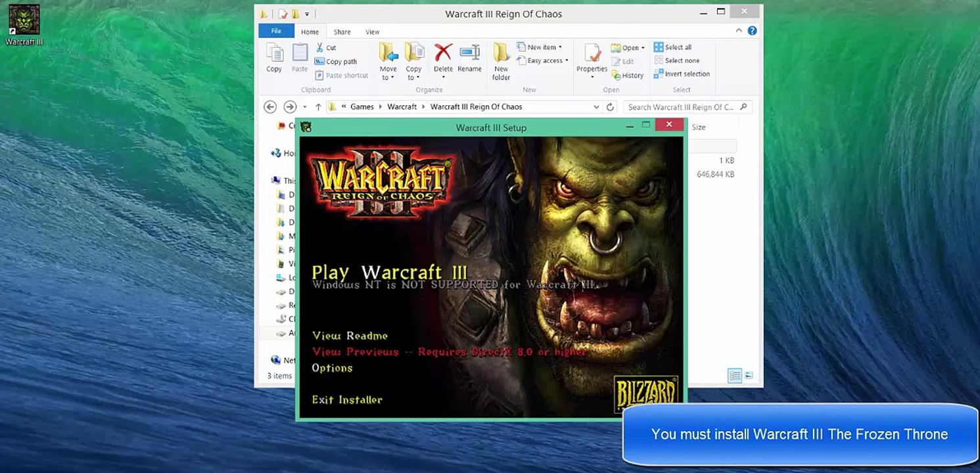Viewport: 980px width, 473px height.
Task: Switch to the details view layout
Action: pos(735,376)
